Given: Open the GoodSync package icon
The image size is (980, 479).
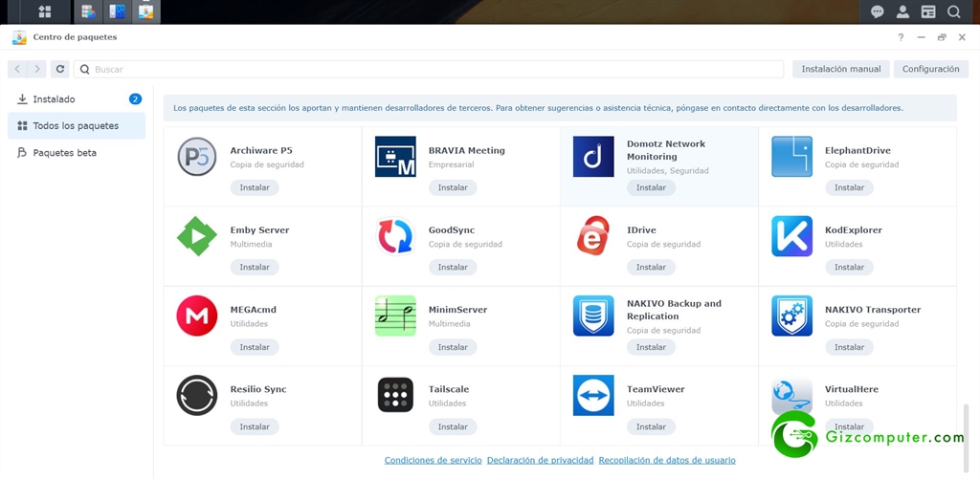Looking at the screenshot, I should pyautogui.click(x=395, y=236).
